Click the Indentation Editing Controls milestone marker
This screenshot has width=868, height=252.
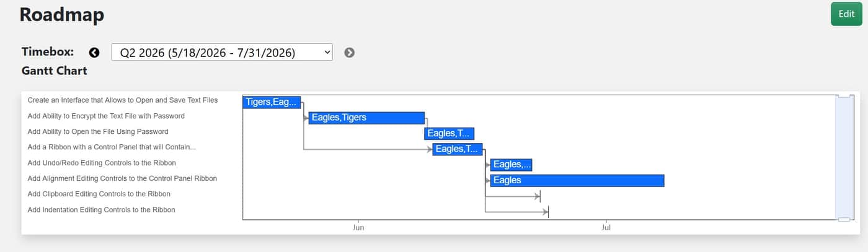coord(548,212)
